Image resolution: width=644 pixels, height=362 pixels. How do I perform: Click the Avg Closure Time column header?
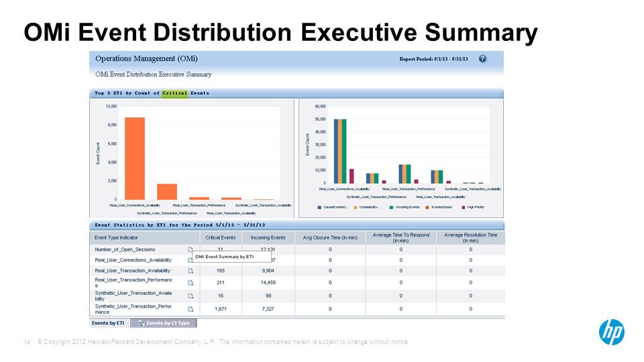tap(330, 237)
